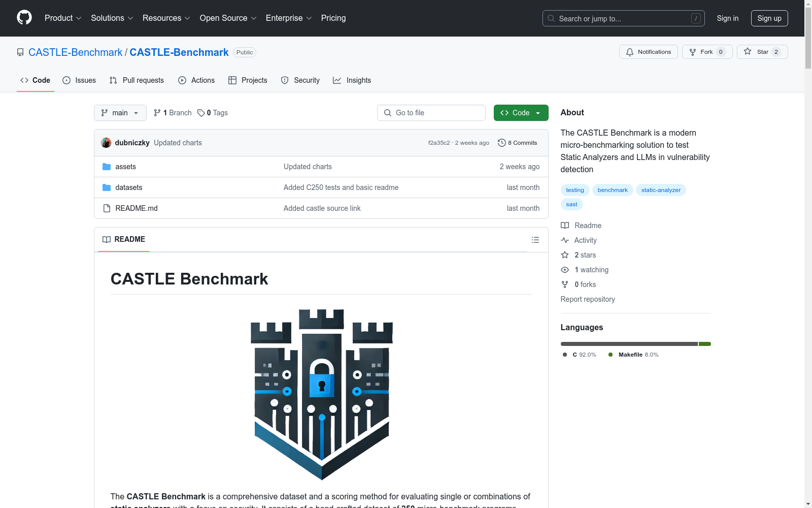Click the testing topic tag
The height and width of the screenshot is (508, 812).
click(575, 190)
